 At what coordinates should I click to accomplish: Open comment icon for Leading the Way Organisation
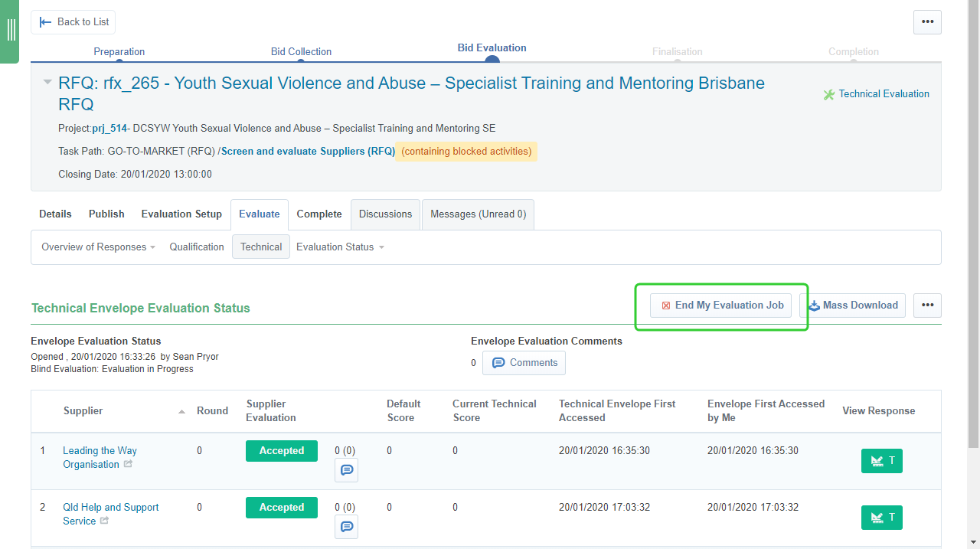tap(346, 470)
